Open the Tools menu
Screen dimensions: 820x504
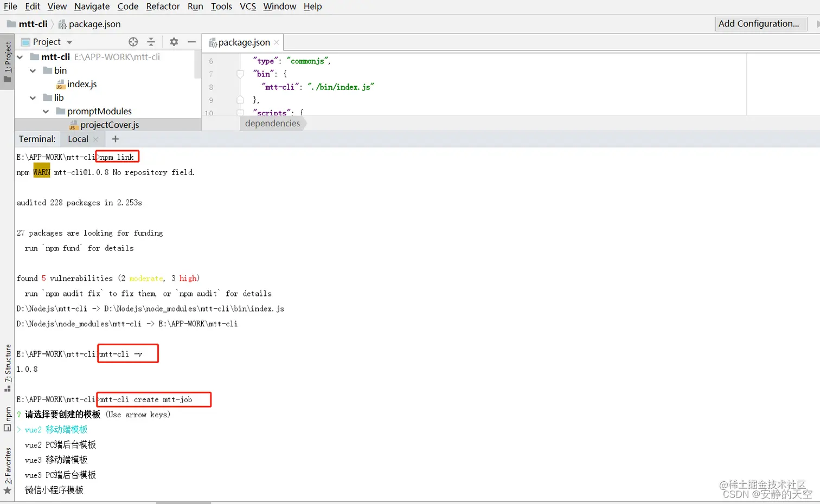coord(221,7)
